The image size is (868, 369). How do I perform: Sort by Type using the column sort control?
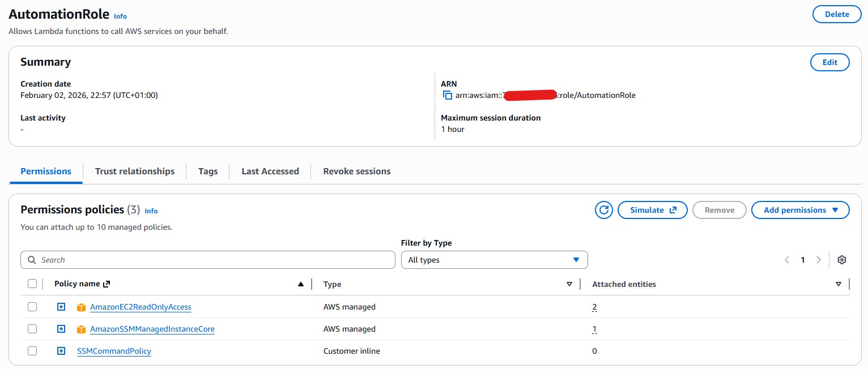569,284
